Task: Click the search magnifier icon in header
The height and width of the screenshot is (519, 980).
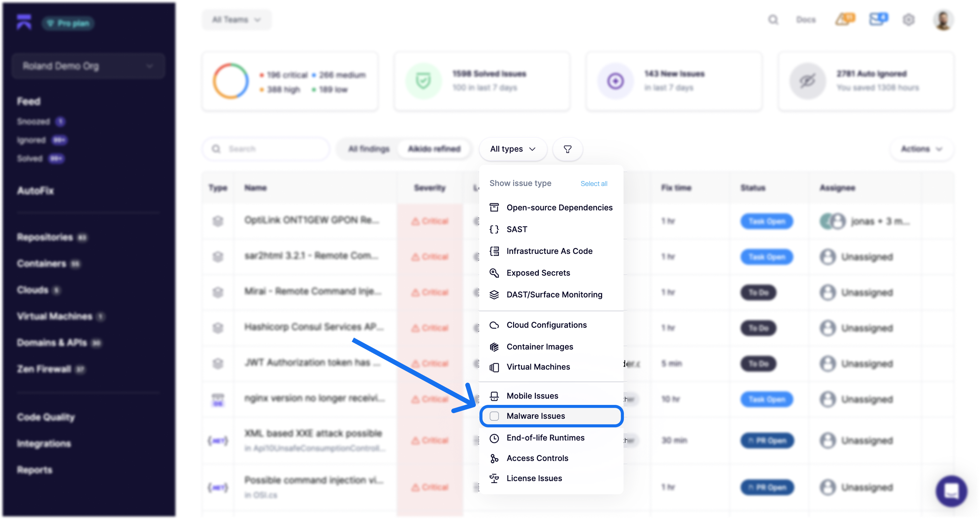Action: pyautogui.click(x=773, y=19)
